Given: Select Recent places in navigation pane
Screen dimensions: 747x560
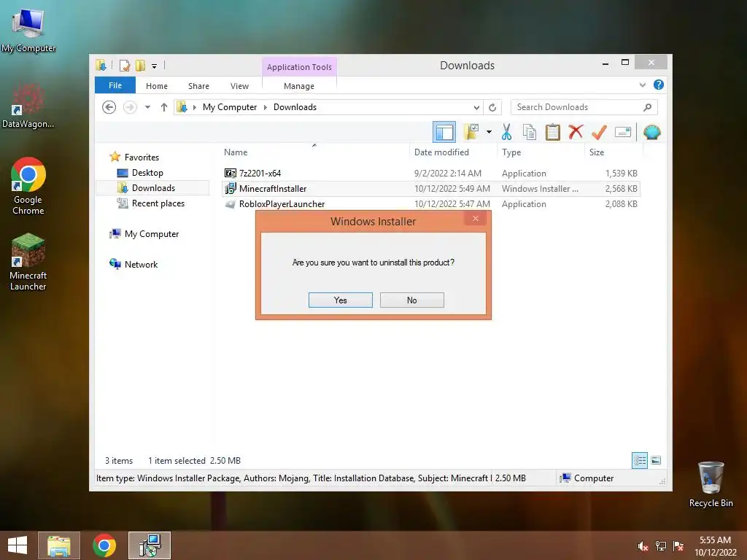Looking at the screenshot, I should point(158,203).
